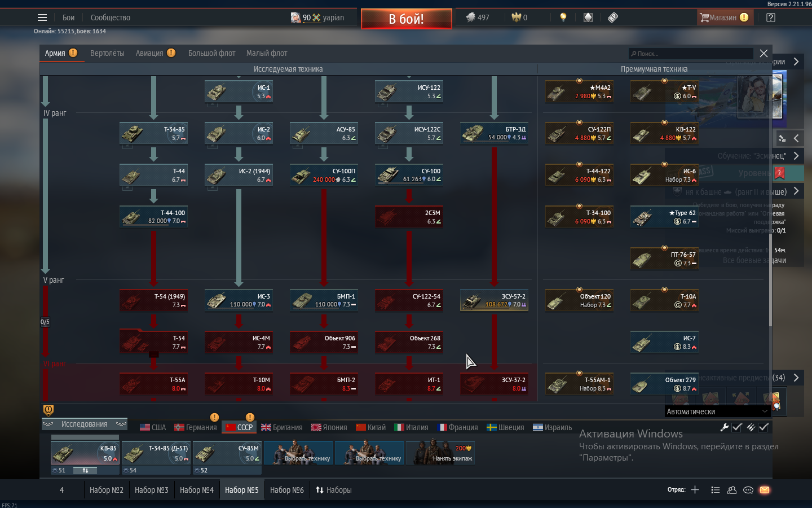The width and height of the screenshot is (812, 508).
Task: Open the card diamond icon in top bar
Action: coord(588,17)
